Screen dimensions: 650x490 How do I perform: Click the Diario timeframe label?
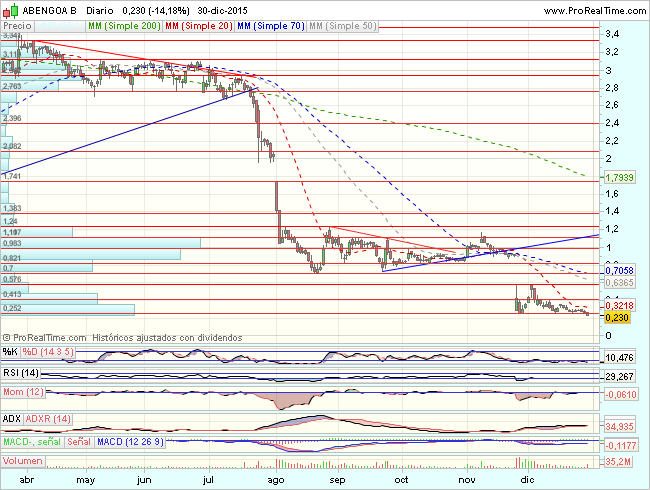pos(99,11)
